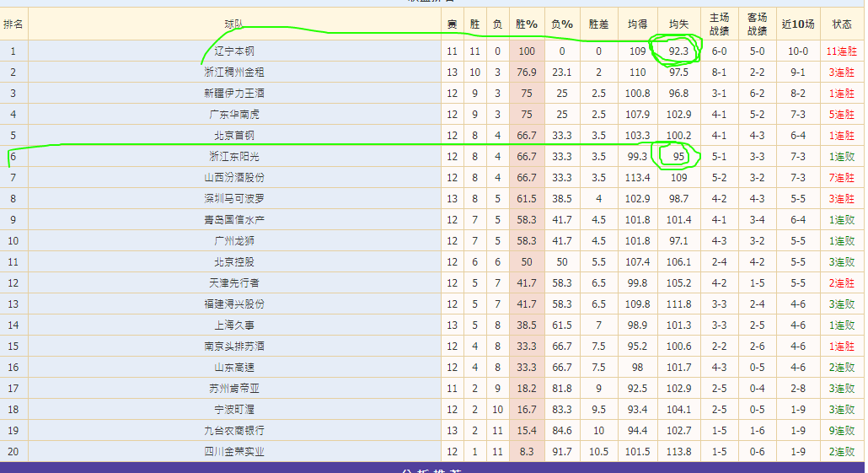This screenshot has height=473, width=868.
Task: Click the 8-1 home record cell
Action: point(719,72)
